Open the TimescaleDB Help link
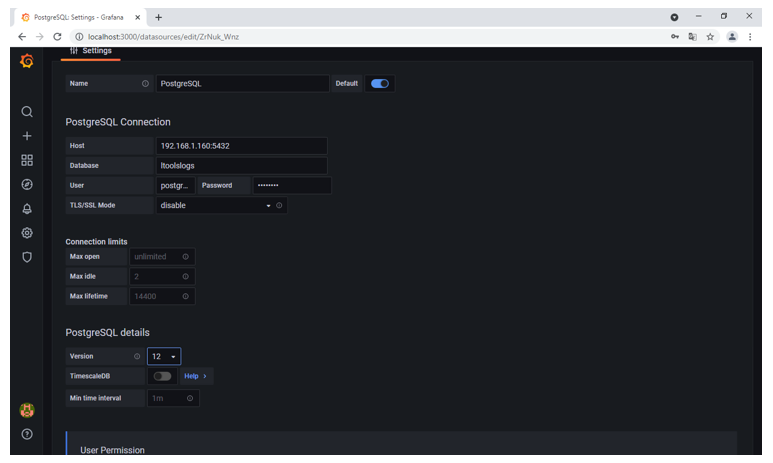The height and width of the screenshot is (463, 773). 196,376
